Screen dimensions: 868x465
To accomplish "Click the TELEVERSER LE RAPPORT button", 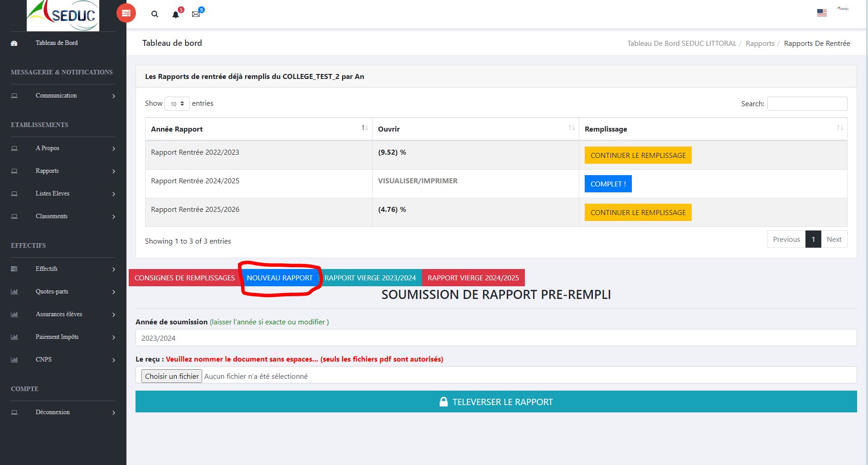I will 496,402.
